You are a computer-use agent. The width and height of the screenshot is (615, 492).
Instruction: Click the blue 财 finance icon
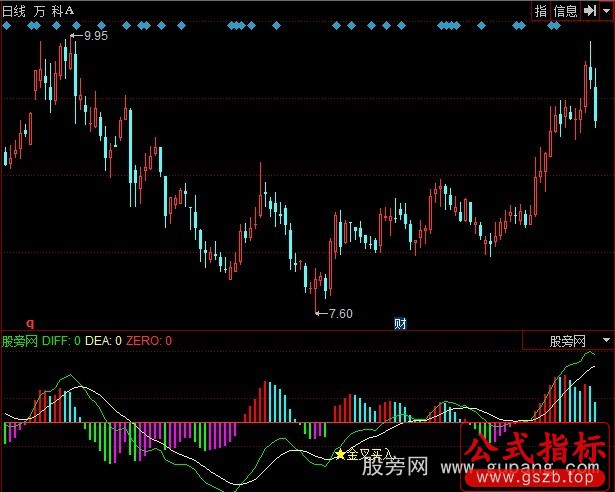point(400,323)
